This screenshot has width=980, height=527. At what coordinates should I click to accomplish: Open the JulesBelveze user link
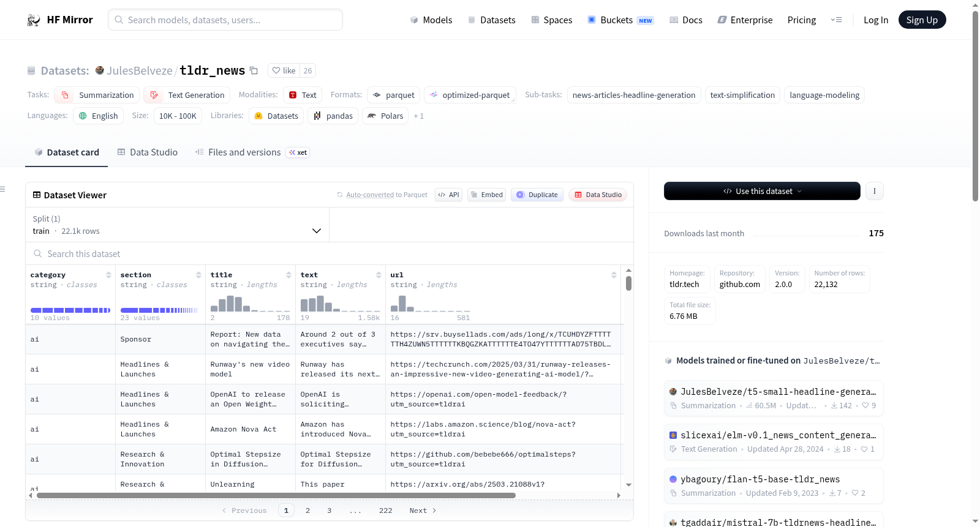(140, 71)
